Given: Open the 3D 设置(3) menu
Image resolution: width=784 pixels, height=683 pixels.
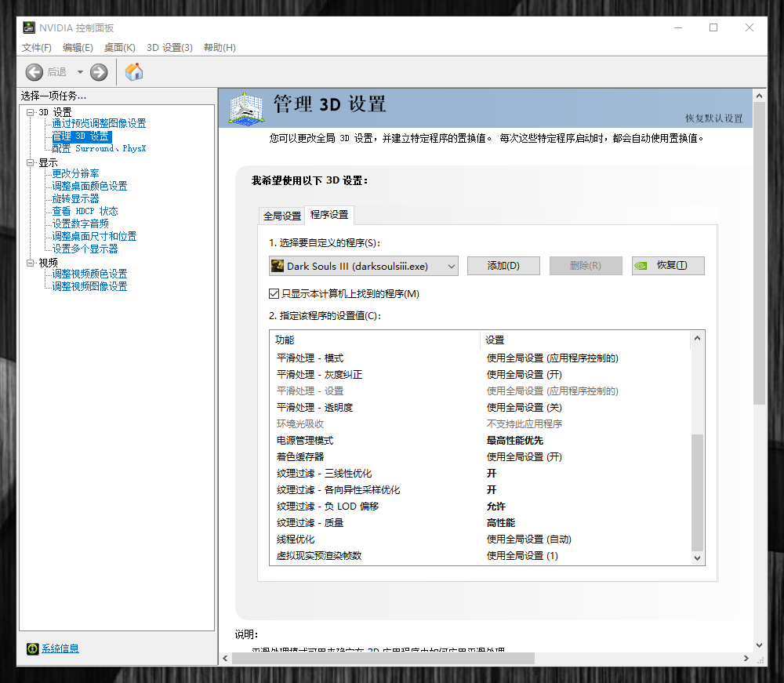Looking at the screenshot, I should pos(169,48).
